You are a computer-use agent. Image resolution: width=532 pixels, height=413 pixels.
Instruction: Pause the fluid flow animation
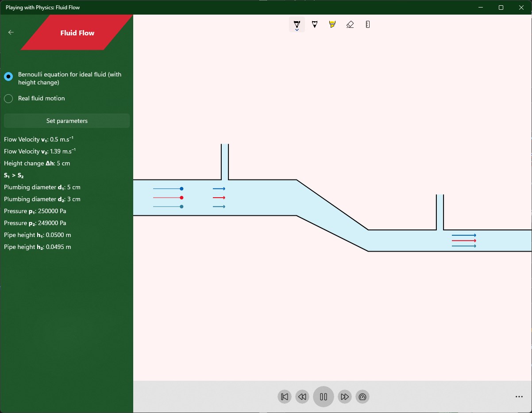[324, 397]
